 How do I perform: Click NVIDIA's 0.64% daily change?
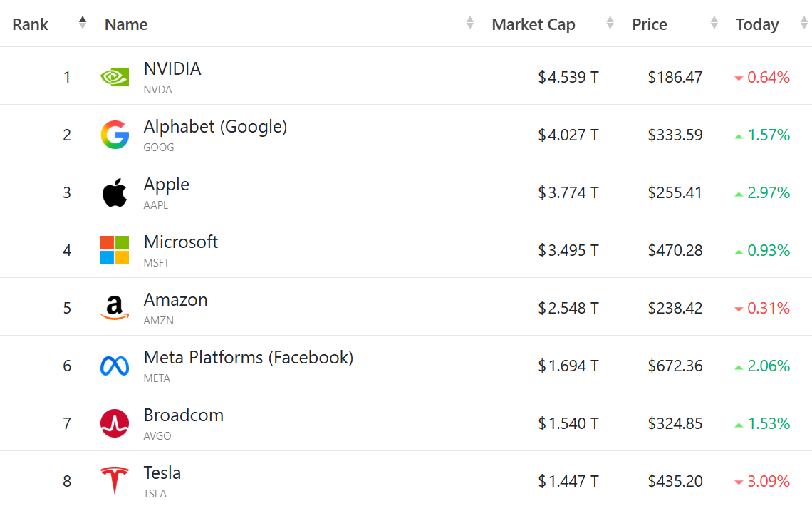(x=768, y=77)
